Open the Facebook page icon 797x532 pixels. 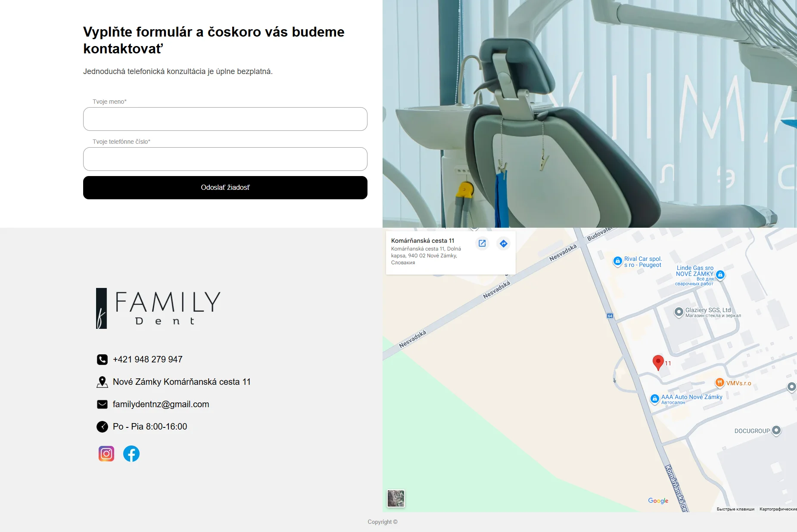click(131, 454)
